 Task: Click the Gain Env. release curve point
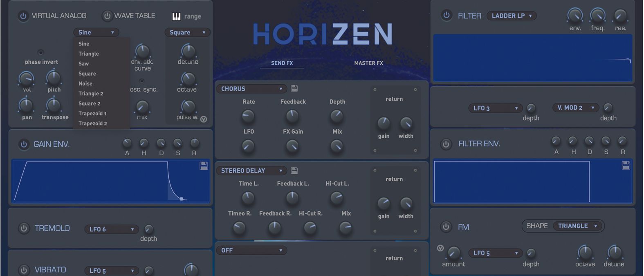(182, 199)
